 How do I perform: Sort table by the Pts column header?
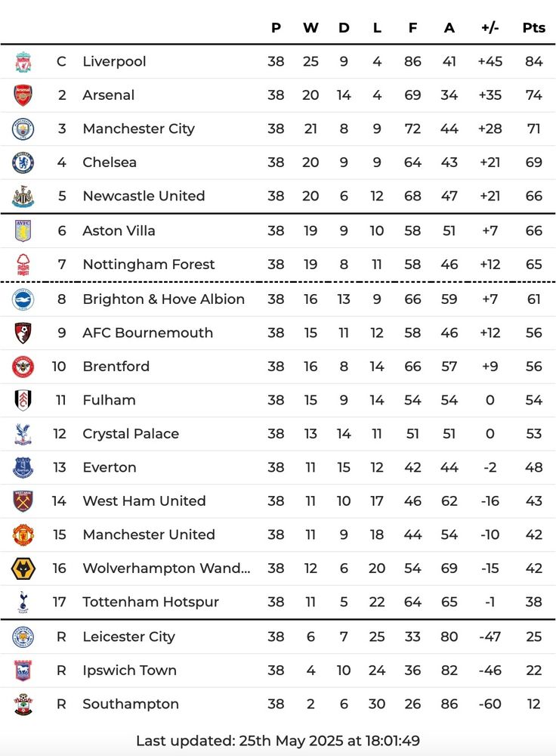coord(534,28)
